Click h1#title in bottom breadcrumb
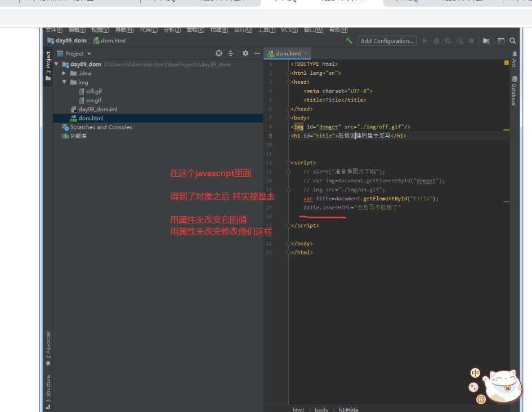This screenshot has height=412, width=532. tap(348, 409)
